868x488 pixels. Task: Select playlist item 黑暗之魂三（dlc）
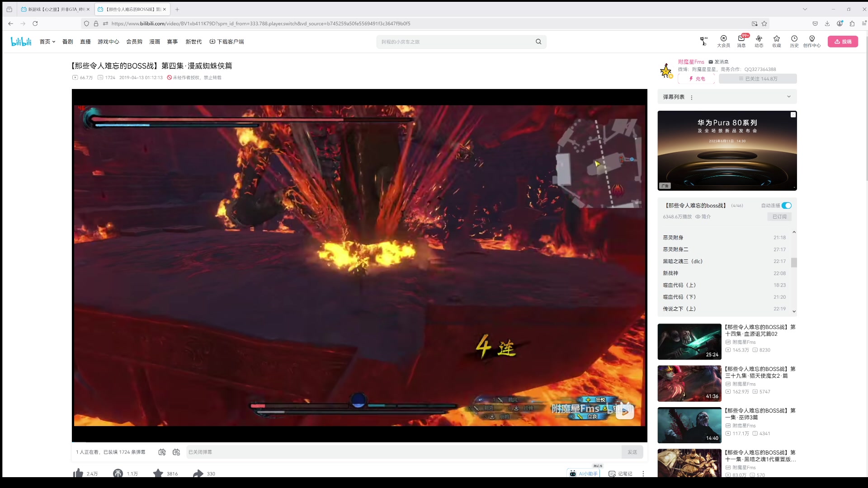724,261
